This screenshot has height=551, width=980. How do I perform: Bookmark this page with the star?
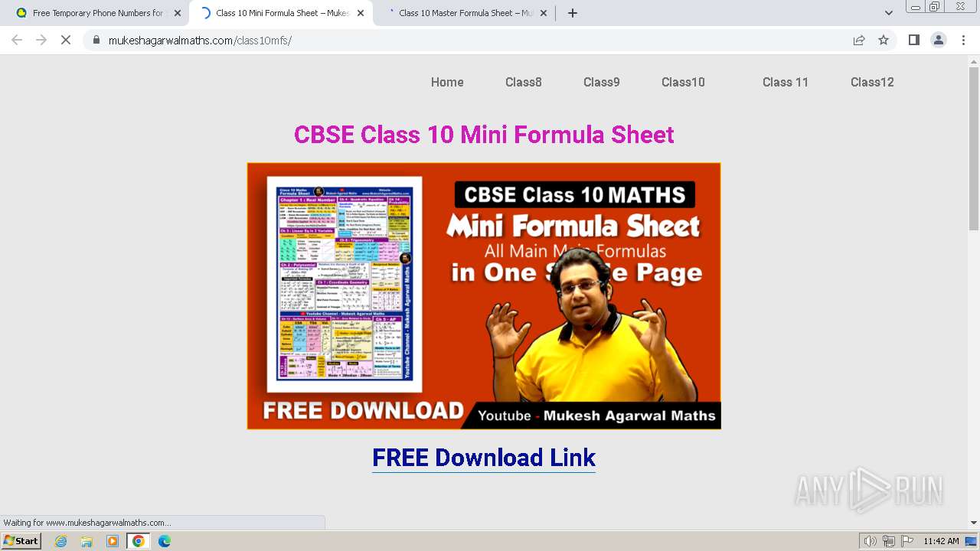click(884, 40)
